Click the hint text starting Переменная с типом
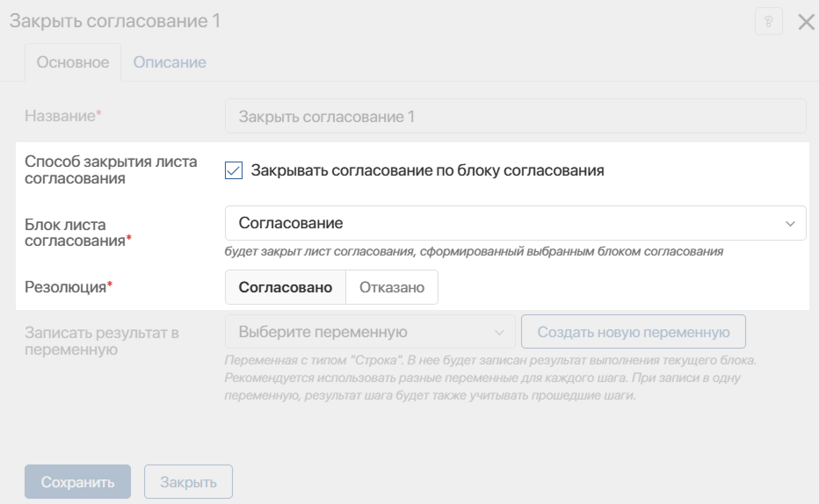Image resolution: width=819 pixels, height=504 pixels. (x=490, y=378)
